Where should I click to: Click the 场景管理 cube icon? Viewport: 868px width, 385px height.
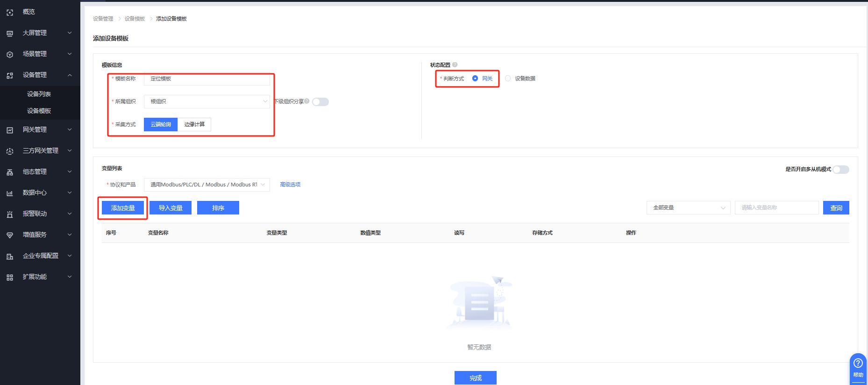point(10,55)
